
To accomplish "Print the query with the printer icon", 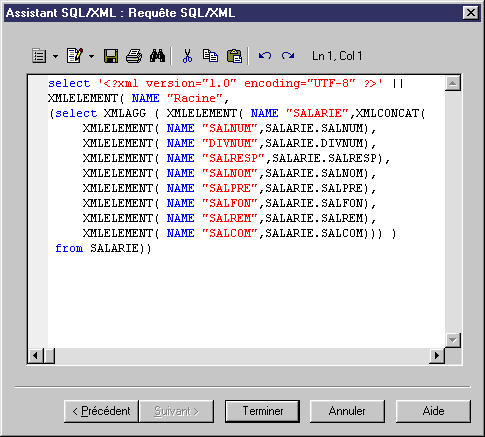I will (x=134, y=56).
